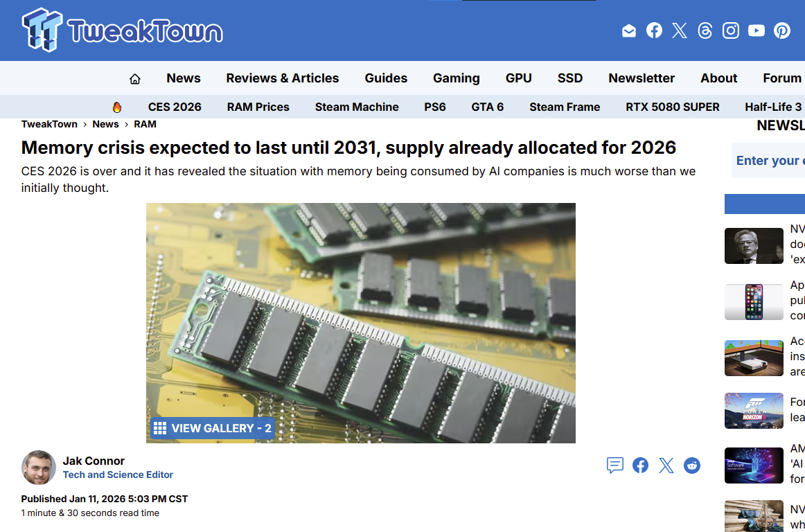Click the article headline about memory crisis
Viewport: 805px width, 532px height.
pos(348,148)
